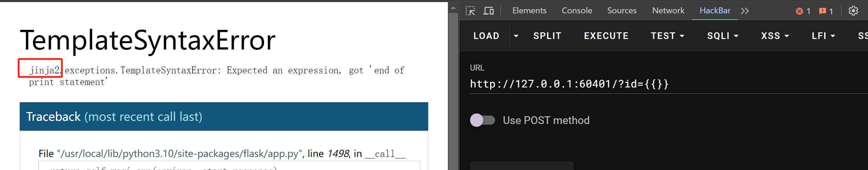
Task: Open DevTools settings gear icon
Action: pyautogui.click(x=853, y=11)
